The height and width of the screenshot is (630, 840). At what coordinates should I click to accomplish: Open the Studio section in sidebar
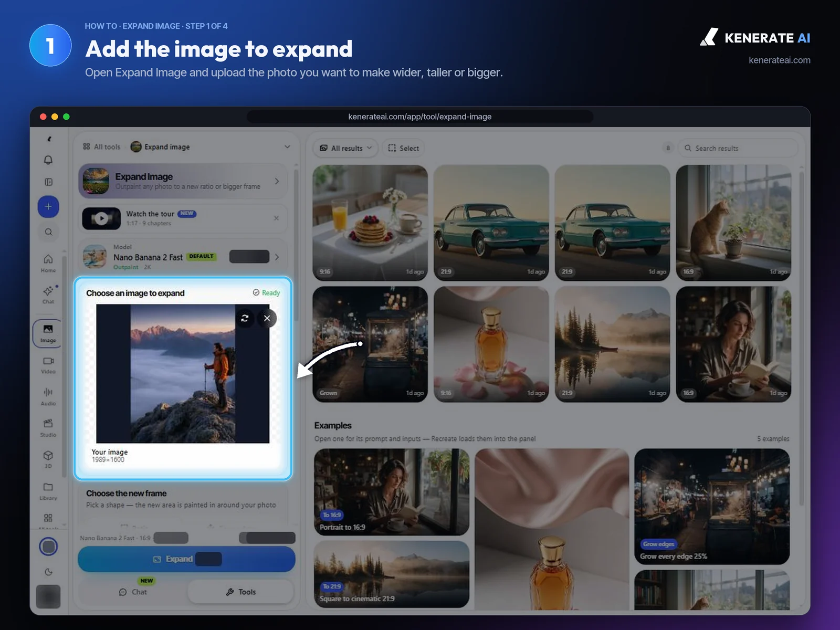[48, 428]
